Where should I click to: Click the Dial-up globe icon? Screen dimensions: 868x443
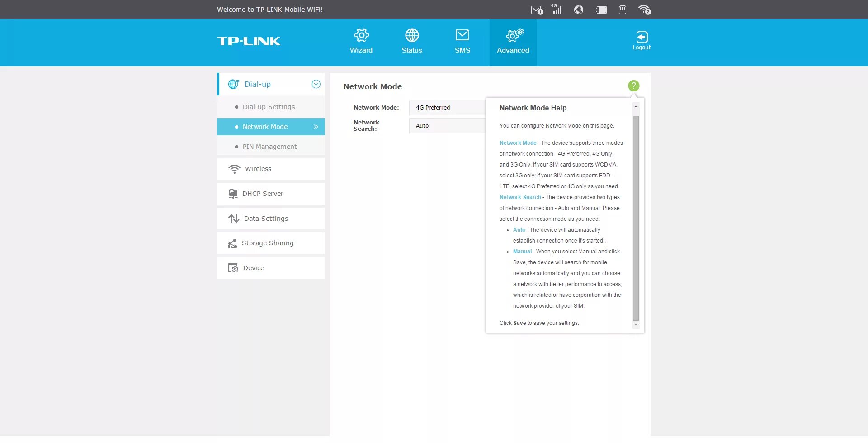click(234, 84)
